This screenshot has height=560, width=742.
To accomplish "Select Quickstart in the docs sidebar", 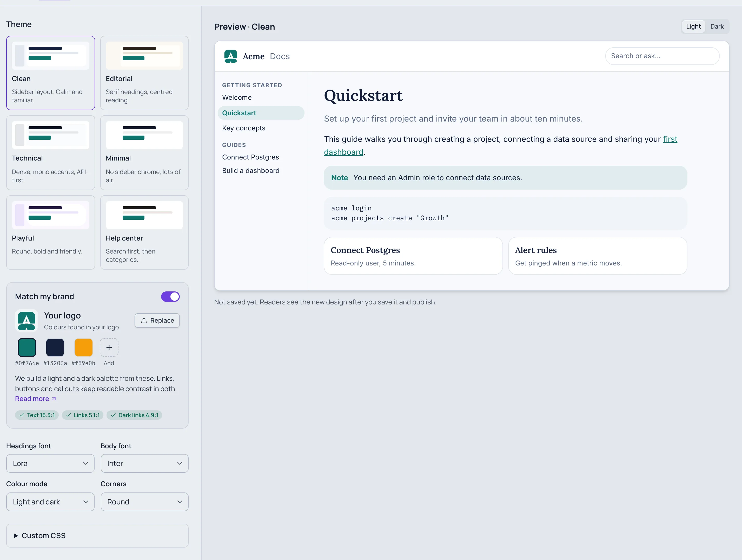I will tap(261, 113).
